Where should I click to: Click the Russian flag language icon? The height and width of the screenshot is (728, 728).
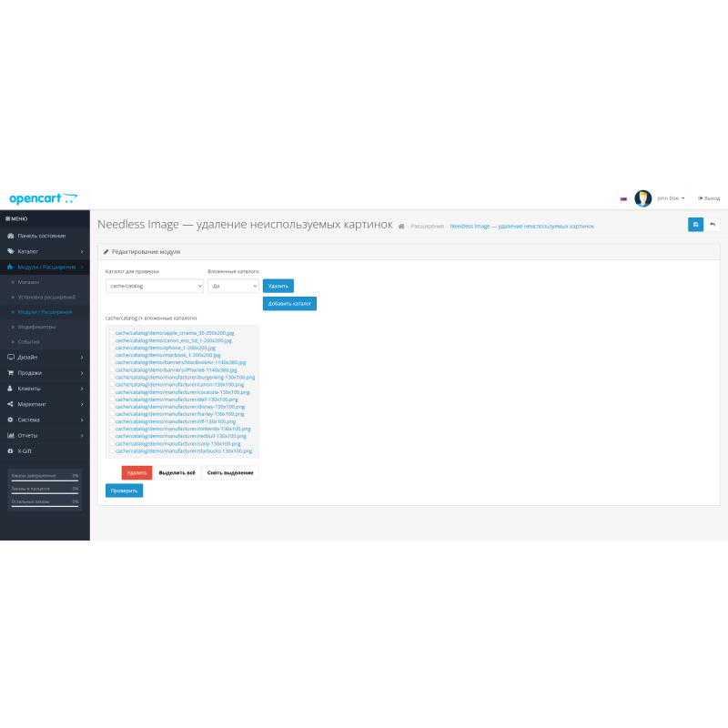(x=623, y=198)
